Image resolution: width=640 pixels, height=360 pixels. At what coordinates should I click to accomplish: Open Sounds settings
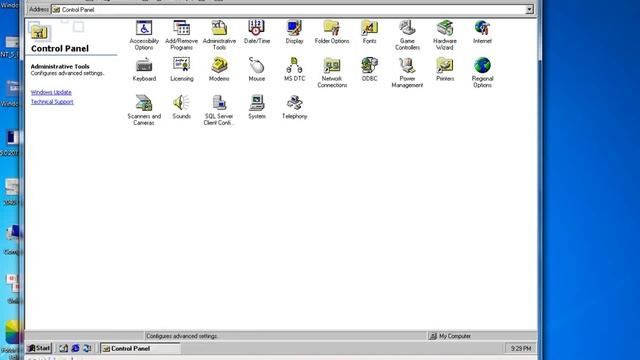(x=182, y=107)
